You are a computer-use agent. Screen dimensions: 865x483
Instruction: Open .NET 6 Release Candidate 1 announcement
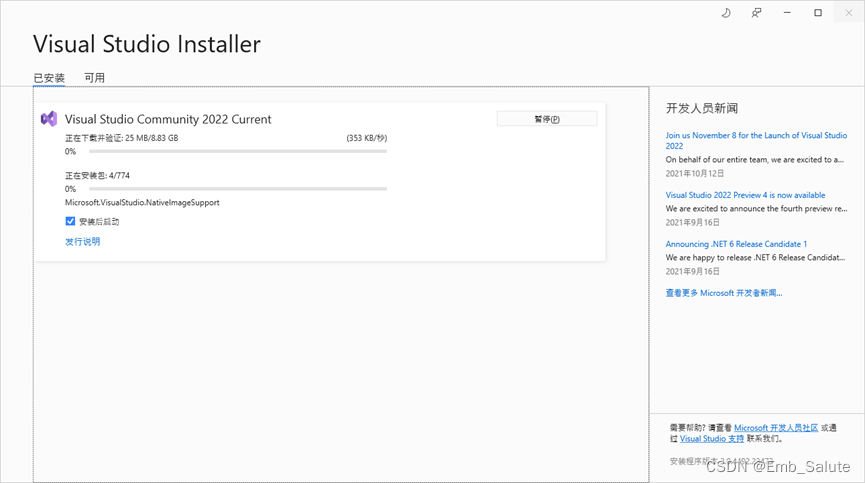click(x=736, y=244)
